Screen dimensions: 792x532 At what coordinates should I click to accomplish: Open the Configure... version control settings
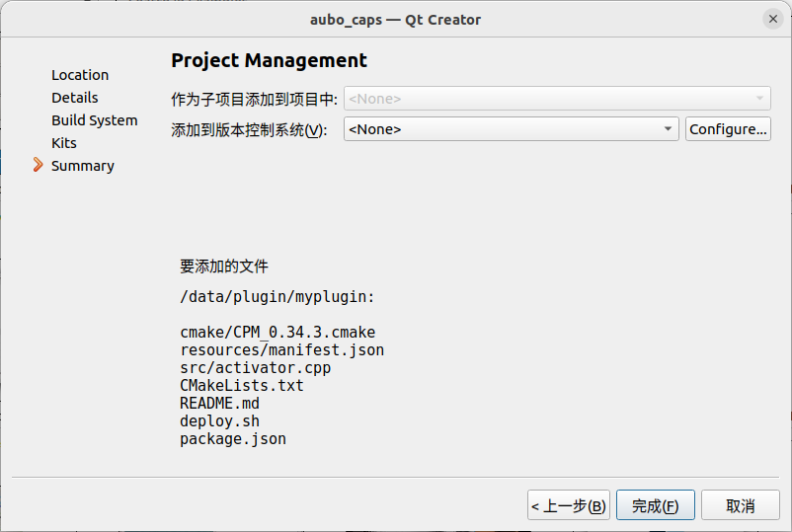pyautogui.click(x=728, y=129)
